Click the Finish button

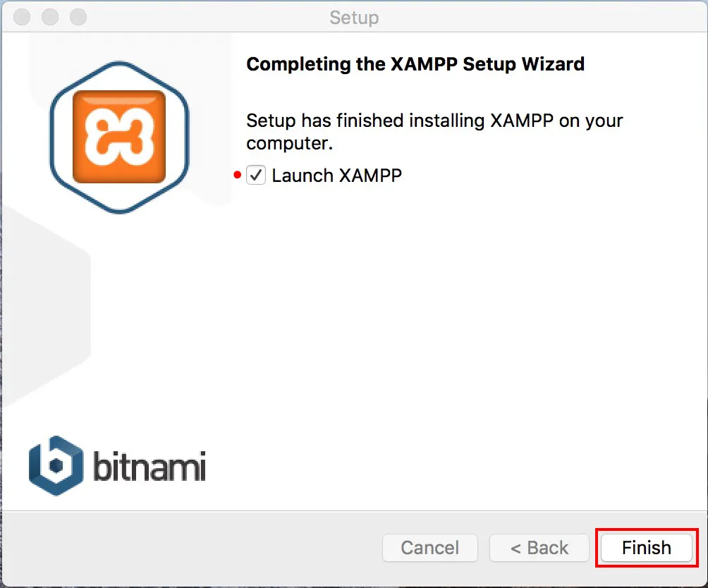[647, 548]
